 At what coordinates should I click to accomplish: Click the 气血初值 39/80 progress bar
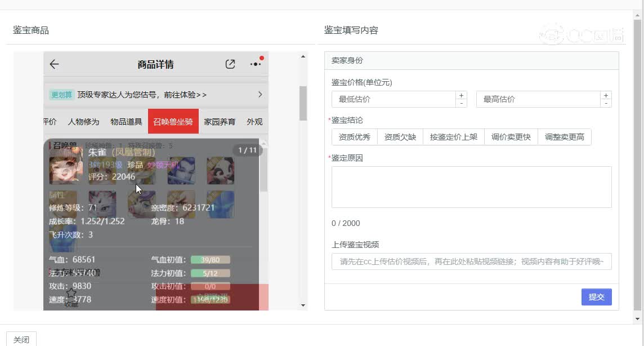(211, 260)
